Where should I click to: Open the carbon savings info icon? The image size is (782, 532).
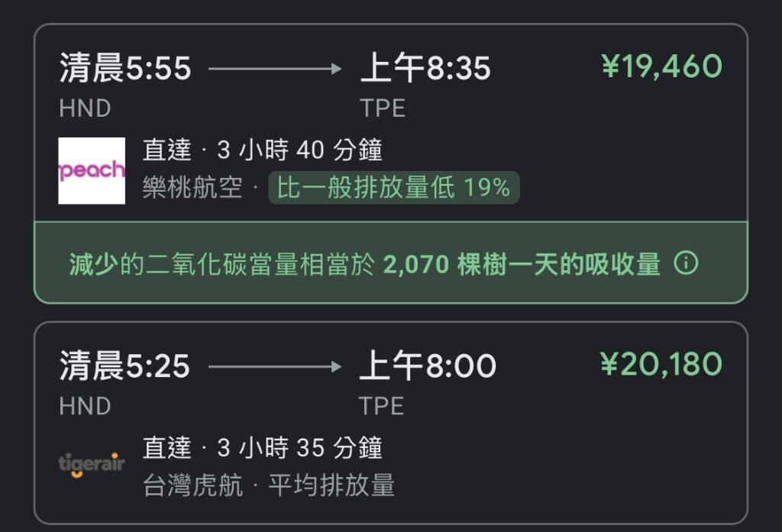pyautogui.click(x=687, y=263)
